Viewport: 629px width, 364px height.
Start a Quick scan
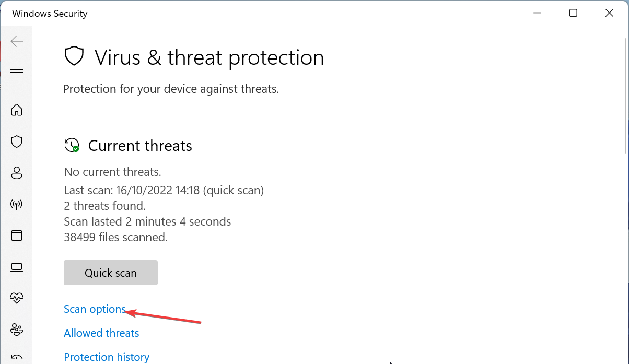(x=110, y=272)
